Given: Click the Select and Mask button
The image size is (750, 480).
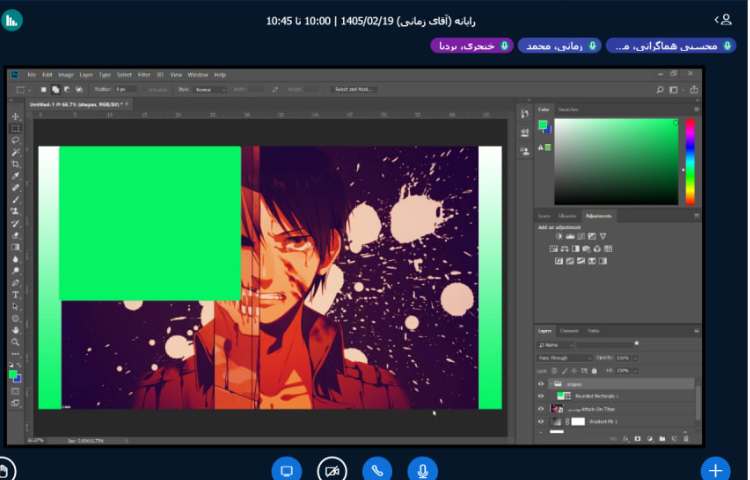Looking at the screenshot, I should tap(354, 89).
